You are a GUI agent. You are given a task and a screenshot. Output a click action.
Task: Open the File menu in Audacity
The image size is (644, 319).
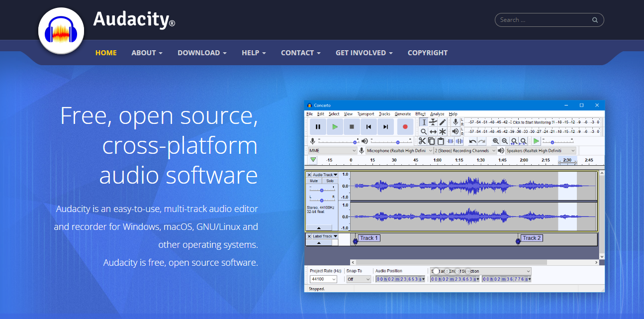(x=309, y=114)
